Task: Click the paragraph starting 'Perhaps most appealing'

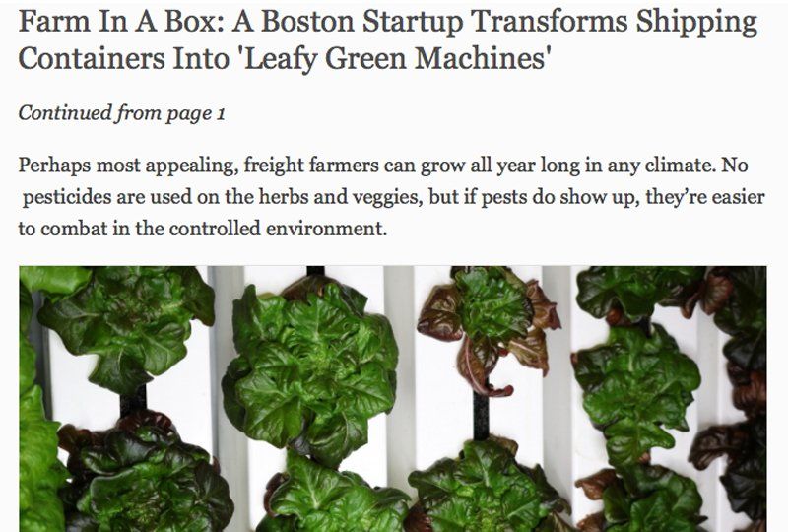Action: tap(391, 197)
